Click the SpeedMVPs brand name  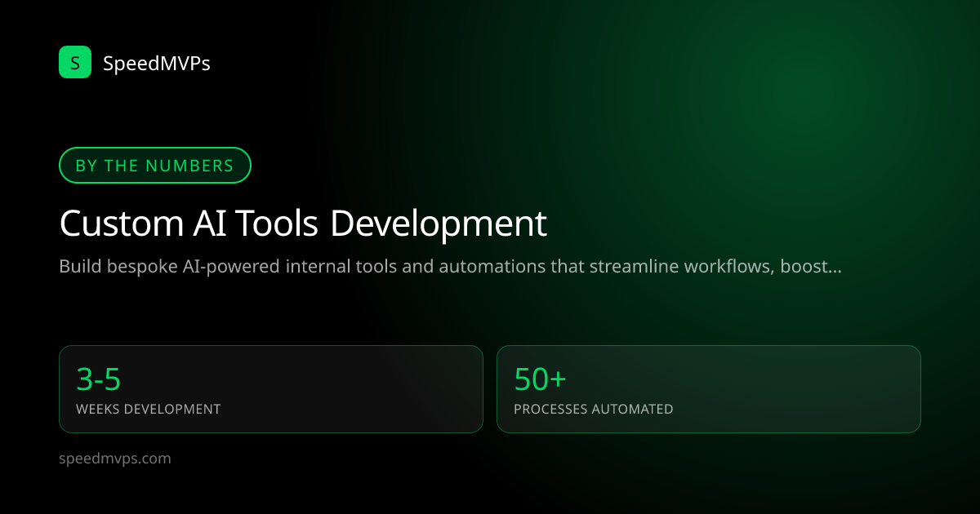point(157,63)
